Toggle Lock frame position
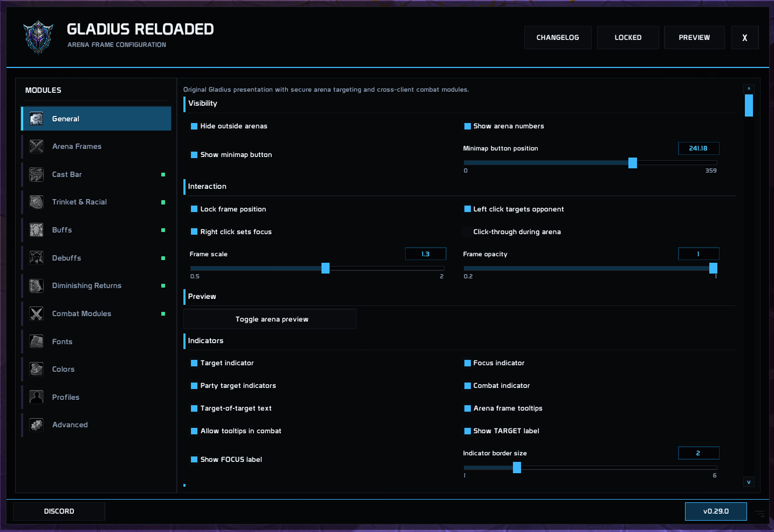 pos(194,209)
